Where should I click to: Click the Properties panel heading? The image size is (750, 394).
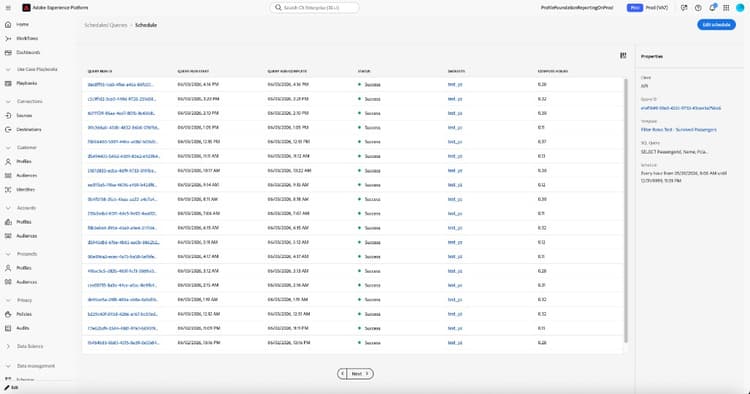pyautogui.click(x=651, y=56)
